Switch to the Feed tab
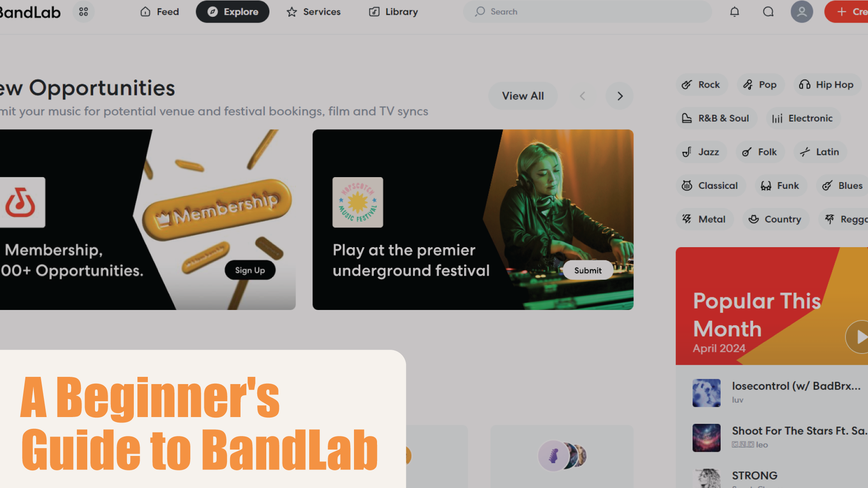868x488 pixels. click(160, 12)
